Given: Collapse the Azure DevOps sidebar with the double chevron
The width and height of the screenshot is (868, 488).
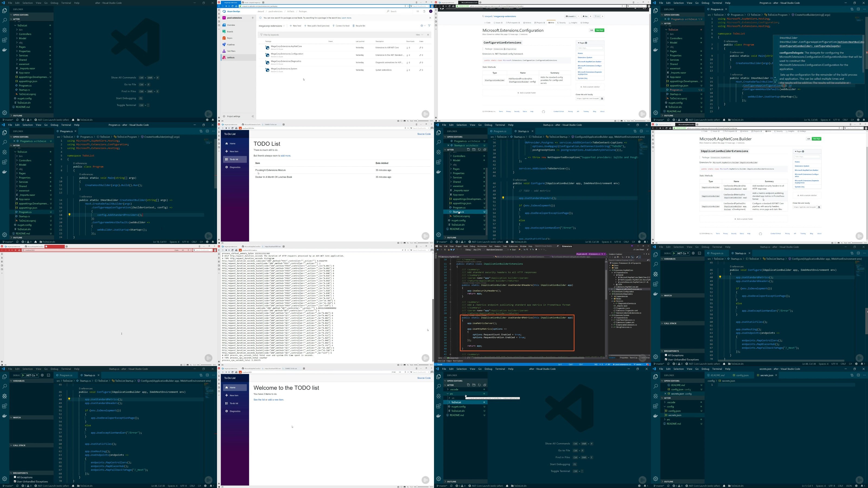Looking at the screenshot, I should tap(253, 116).
